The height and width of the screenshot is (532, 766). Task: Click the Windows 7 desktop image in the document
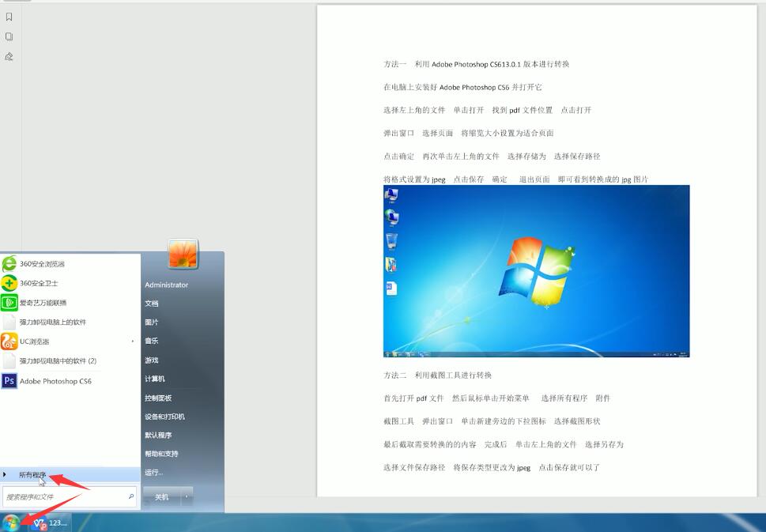click(537, 271)
